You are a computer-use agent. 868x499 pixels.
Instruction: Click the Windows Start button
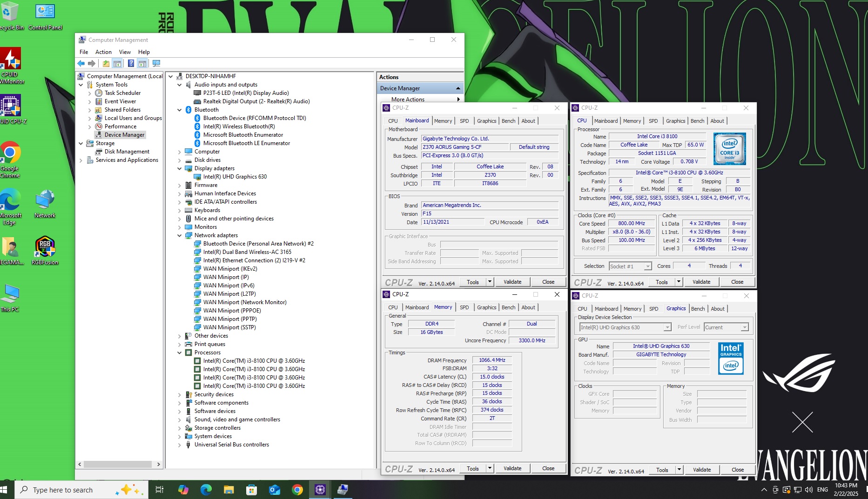click(x=4, y=490)
